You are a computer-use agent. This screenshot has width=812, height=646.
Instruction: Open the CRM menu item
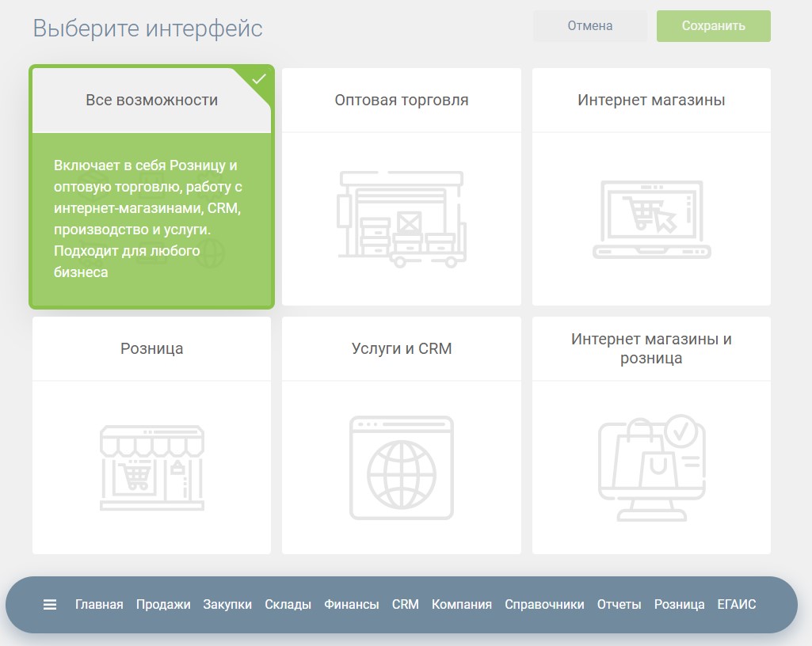406,604
